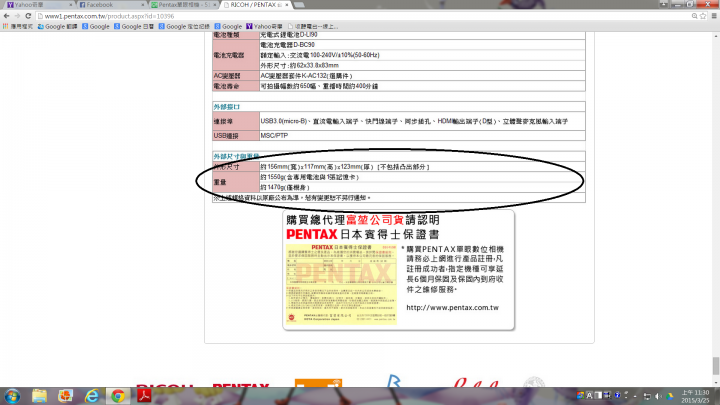Click the page vertical scrollbar thumb
This screenshot has height=405, width=720.
716,366
